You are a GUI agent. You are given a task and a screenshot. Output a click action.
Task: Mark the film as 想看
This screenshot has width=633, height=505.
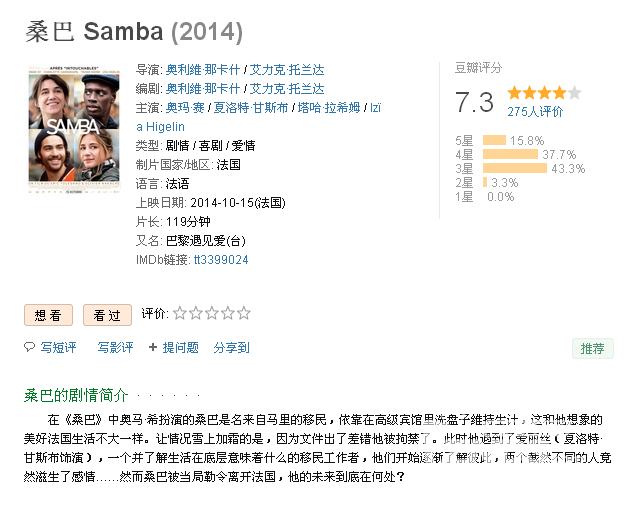[48, 315]
